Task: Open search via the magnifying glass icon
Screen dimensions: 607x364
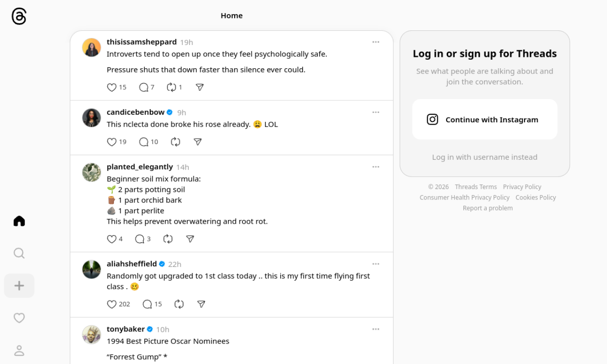Action: [x=19, y=253]
